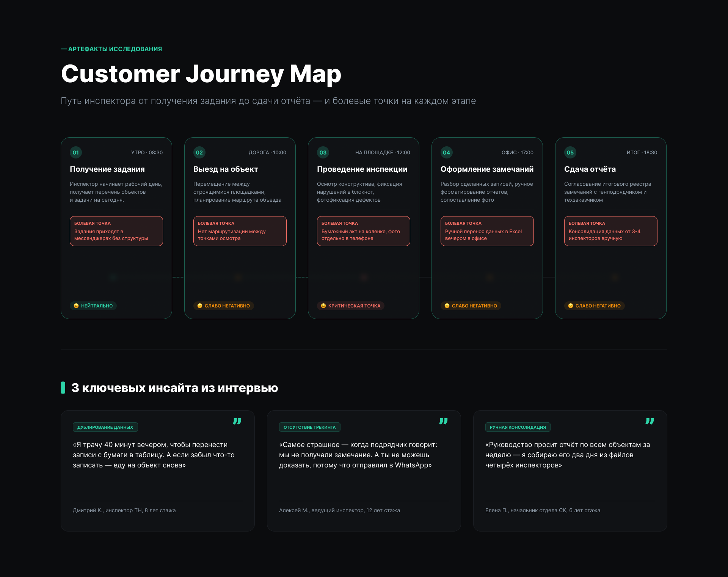Click the ИТОГ · 18:30 time label
This screenshot has width=728, height=577.
[x=642, y=152]
